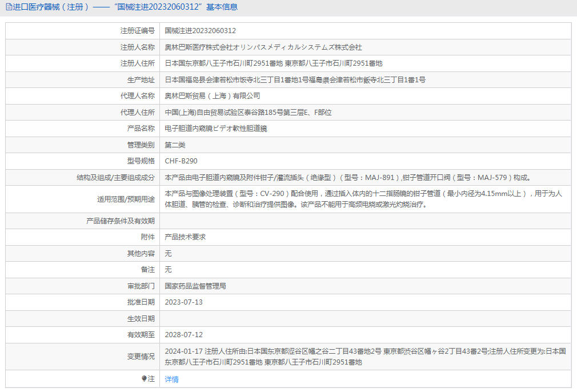
Task: Click the 注册人名称 label cell
Action: (x=82, y=47)
